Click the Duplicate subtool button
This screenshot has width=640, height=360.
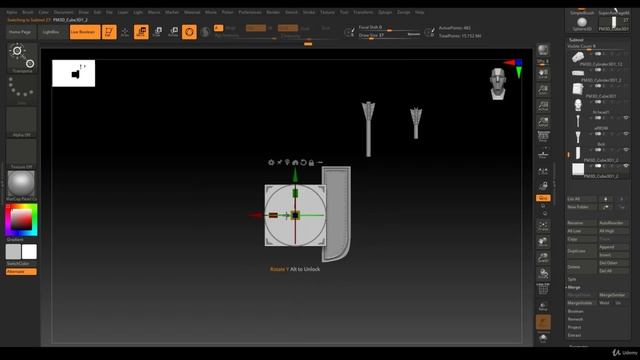tap(581, 251)
